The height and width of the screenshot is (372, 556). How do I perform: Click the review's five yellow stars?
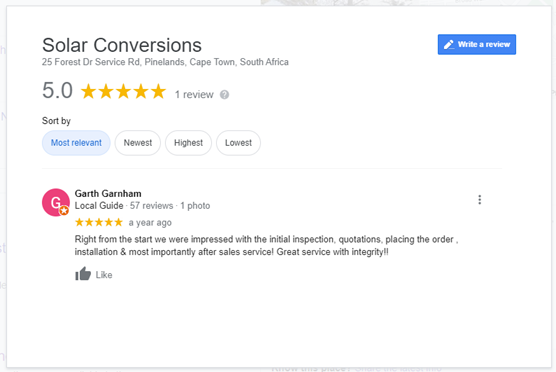pos(99,222)
